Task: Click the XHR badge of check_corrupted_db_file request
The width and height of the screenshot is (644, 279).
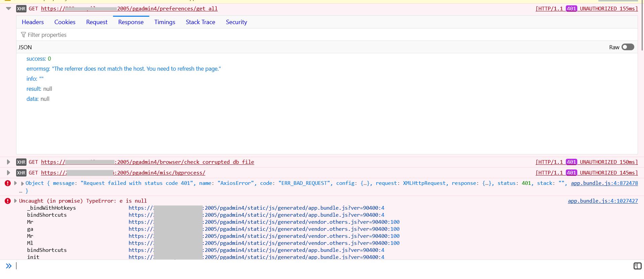Action: tap(21, 162)
